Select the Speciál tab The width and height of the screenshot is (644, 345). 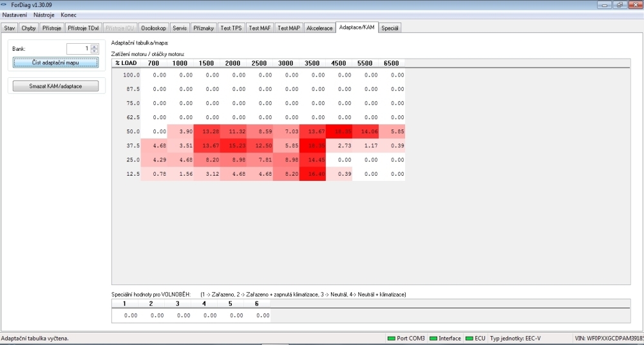pyautogui.click(x=390, y=28)
